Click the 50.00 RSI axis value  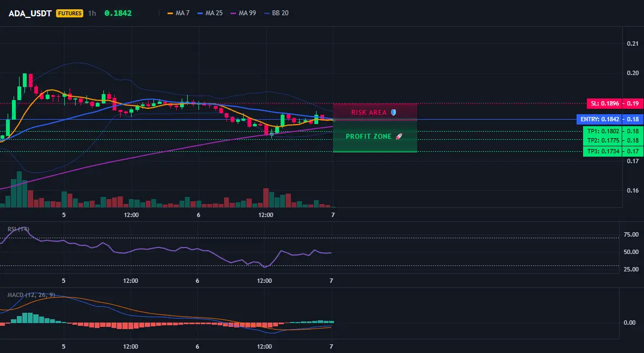tap(631, 252)
